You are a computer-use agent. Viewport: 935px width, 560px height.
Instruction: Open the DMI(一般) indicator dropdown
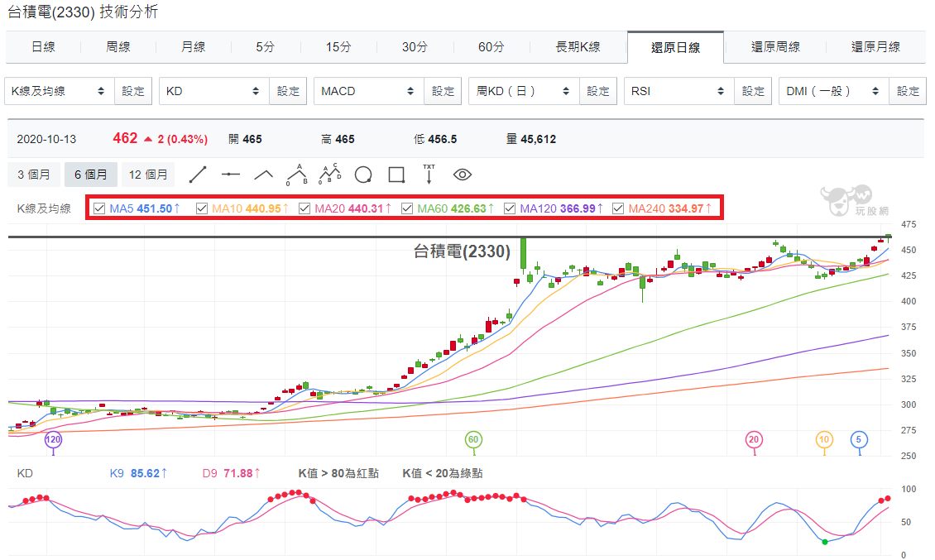(834, 91)
